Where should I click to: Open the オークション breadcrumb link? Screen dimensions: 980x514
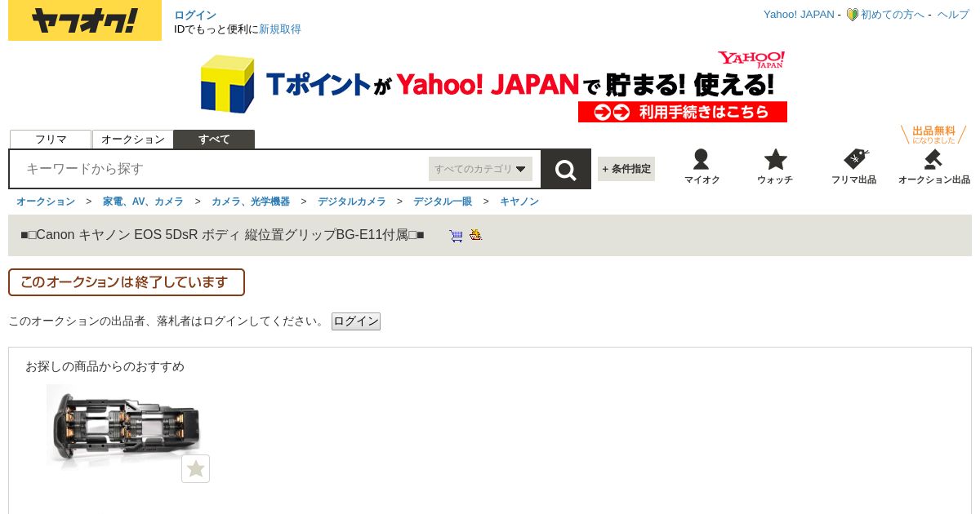pos(46,202)
